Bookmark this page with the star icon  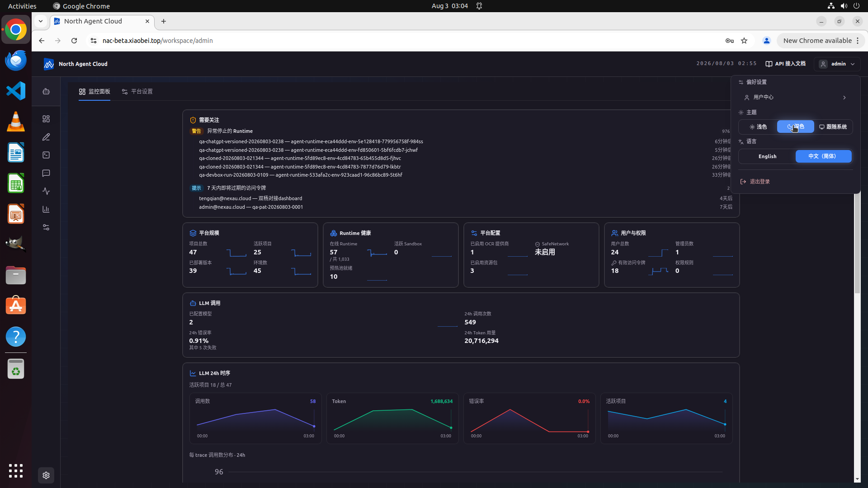(x=744, y=41)
